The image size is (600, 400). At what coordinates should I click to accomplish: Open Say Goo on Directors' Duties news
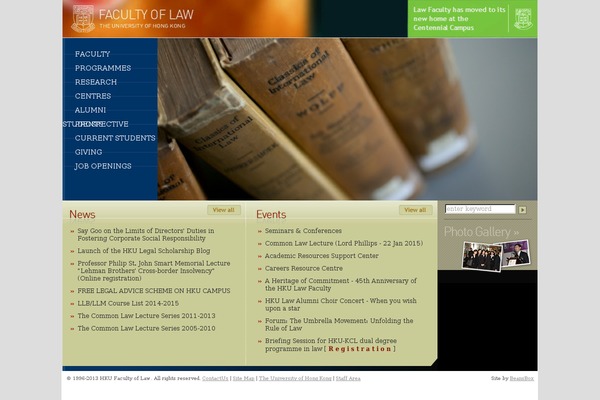(146, 235)
